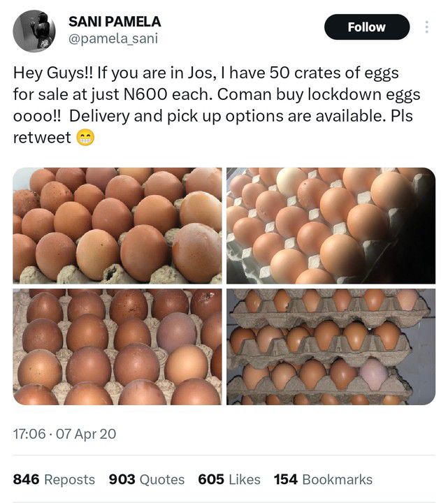
Task: Open the 154 Bookmarks count
Action: tap(323, 479)
